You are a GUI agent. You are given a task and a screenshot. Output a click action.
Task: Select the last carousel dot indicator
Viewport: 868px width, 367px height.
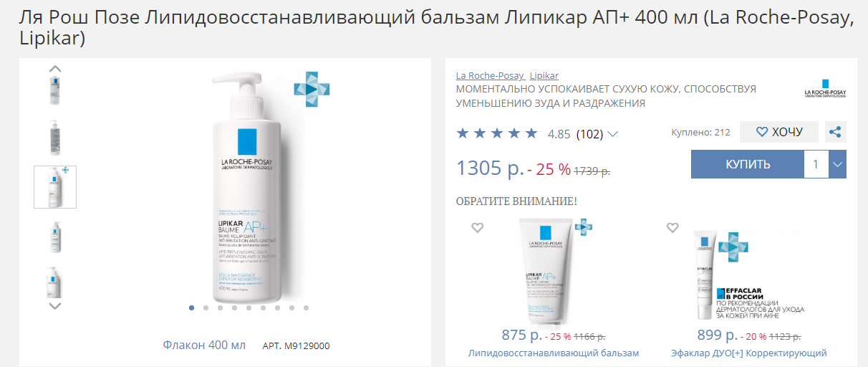point(306,308)
